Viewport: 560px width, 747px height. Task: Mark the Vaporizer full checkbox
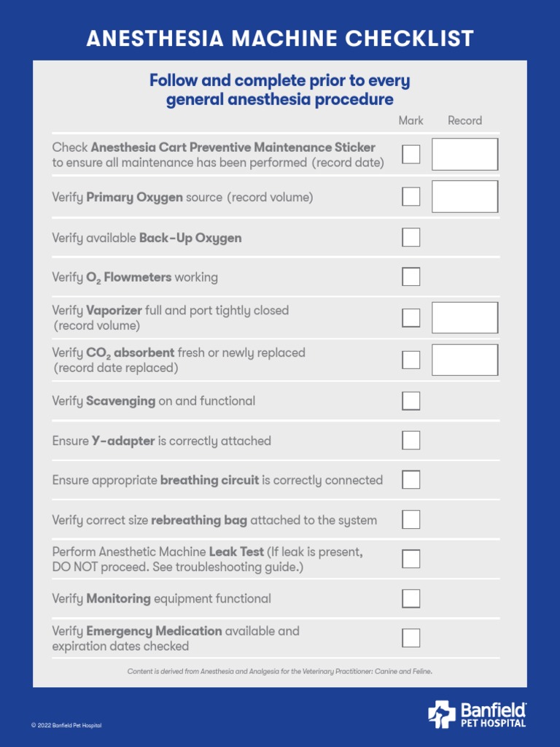click(411, 318)
